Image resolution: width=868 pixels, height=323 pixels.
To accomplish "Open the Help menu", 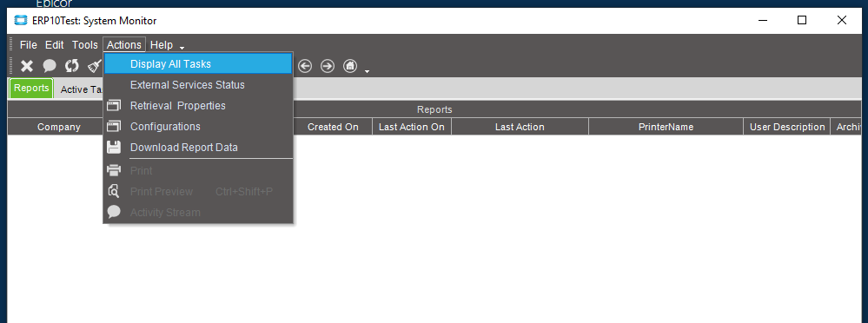I will pos(162,45).
